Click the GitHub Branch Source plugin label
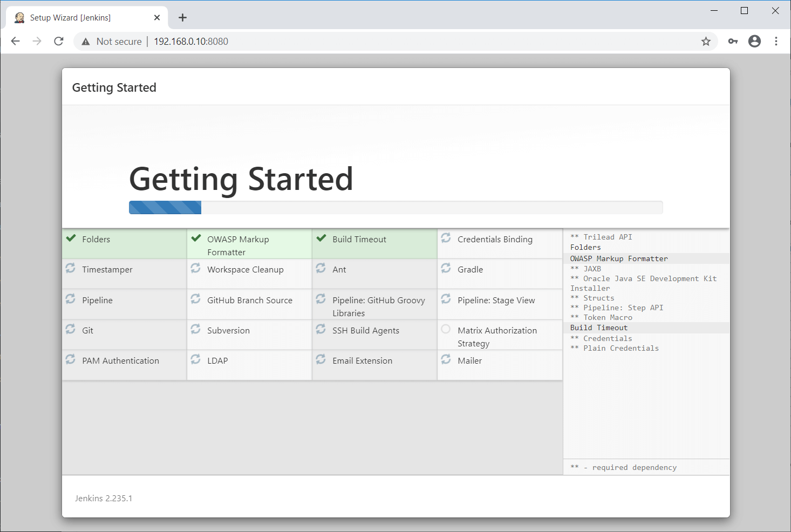791x532 pixels. tap(250, 301)
